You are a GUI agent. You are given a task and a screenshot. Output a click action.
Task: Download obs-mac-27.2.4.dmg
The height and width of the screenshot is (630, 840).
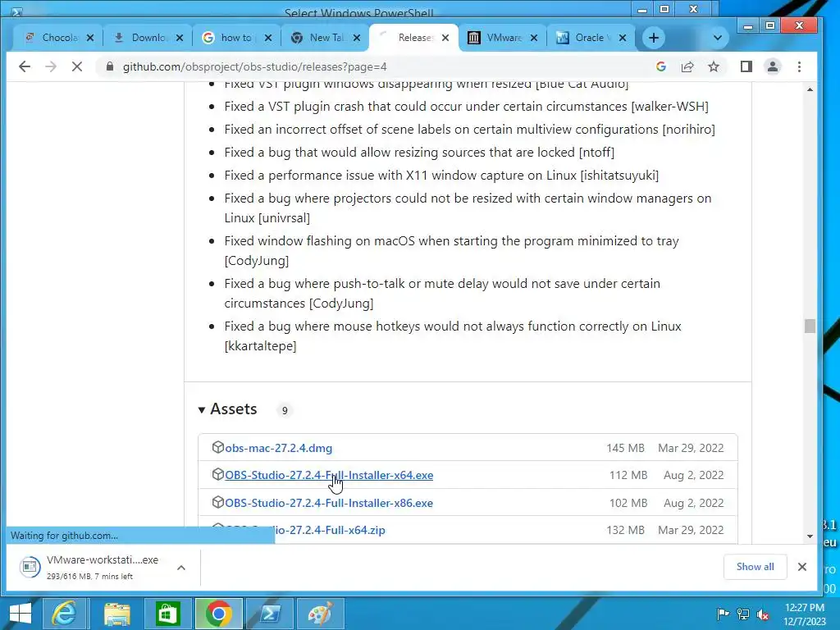[x=279, y=448]
